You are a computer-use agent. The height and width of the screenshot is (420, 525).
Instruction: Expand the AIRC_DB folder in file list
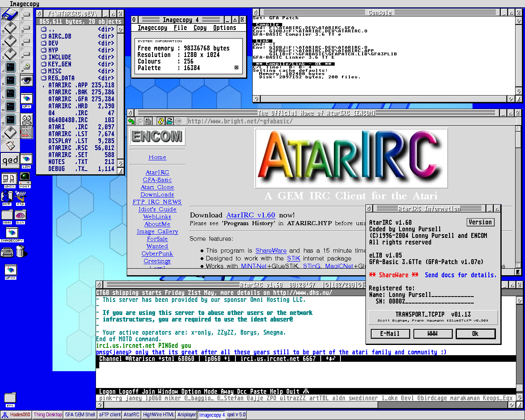point(59,36)
